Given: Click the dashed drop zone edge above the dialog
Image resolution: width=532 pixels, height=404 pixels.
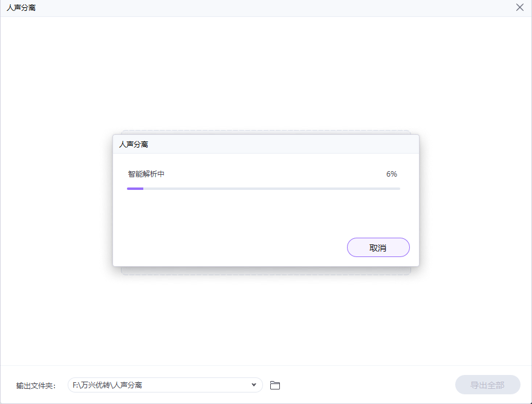Looking at the screenshot, I should (266, 132).
